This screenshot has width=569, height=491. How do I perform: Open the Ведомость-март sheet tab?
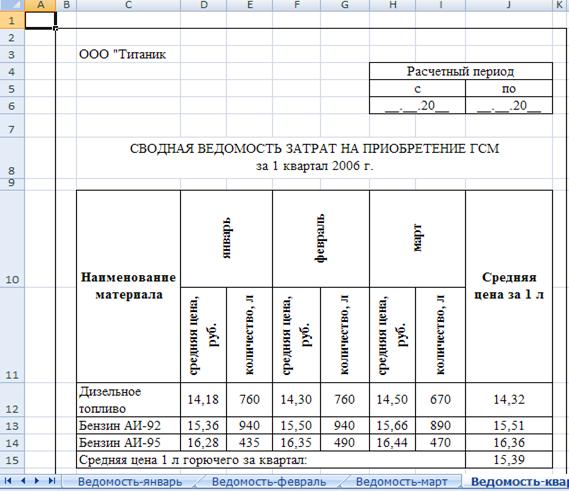tap(401, 482)
